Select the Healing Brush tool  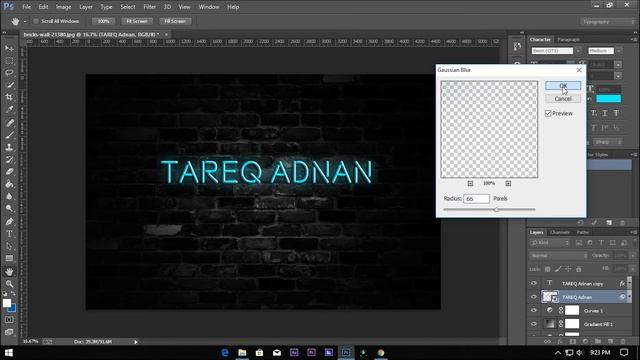9,122
